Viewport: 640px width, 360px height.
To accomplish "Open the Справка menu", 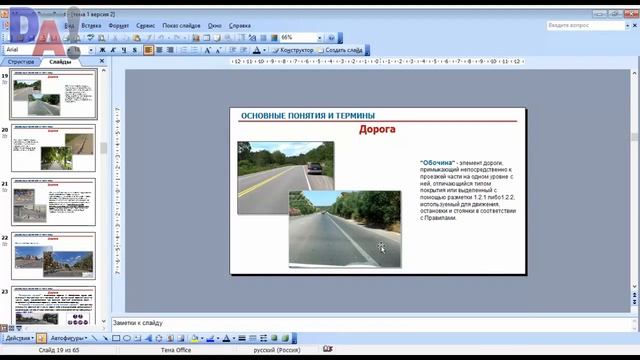I will coord(240,26).
